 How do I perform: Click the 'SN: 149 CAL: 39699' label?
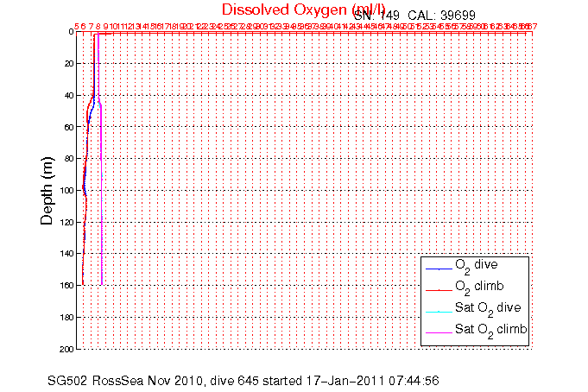click(414, 16)
